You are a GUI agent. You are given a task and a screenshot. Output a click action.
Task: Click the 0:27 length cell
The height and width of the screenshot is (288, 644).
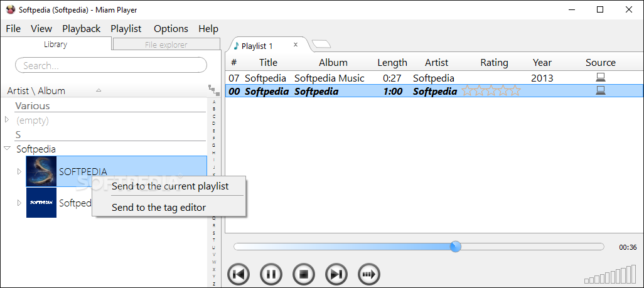392,78
